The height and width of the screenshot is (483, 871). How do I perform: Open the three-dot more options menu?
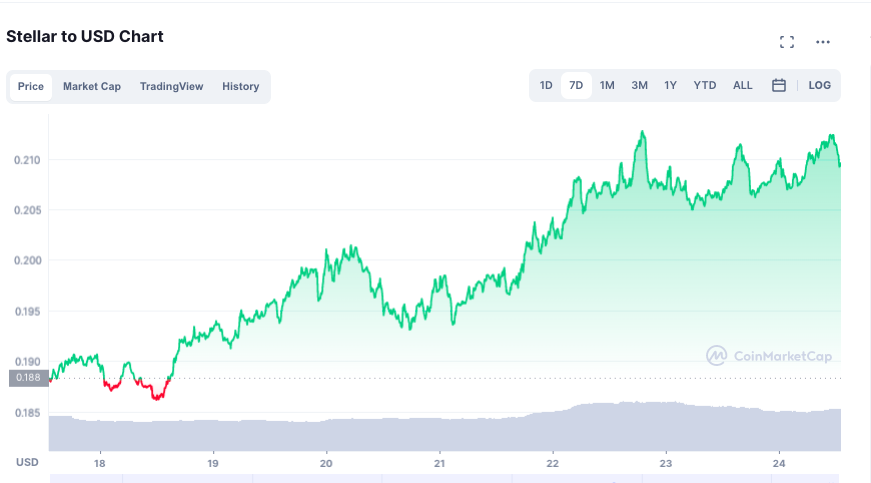[x=823, y=42]
